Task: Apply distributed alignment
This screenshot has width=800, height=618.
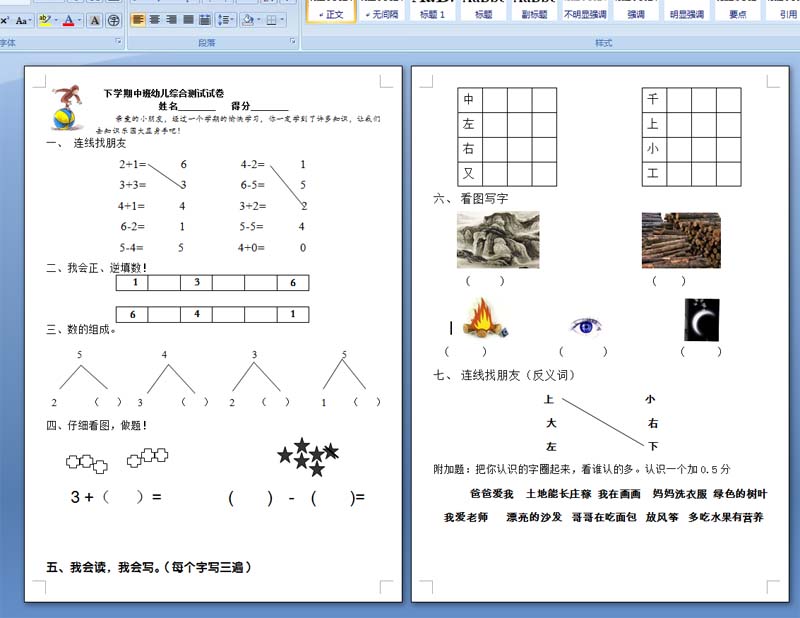Action: pyautogui.click(x=205, y=20)
